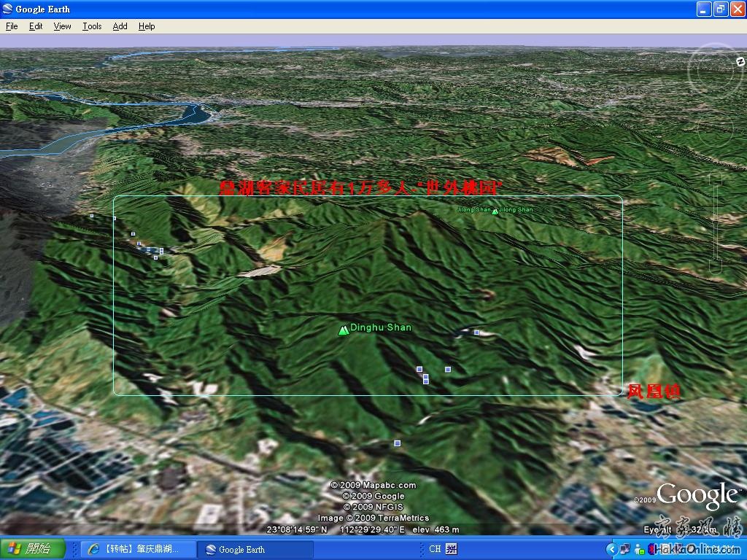
Task: Click the 拼 input method icon
Action: click(x=451, y=549)
